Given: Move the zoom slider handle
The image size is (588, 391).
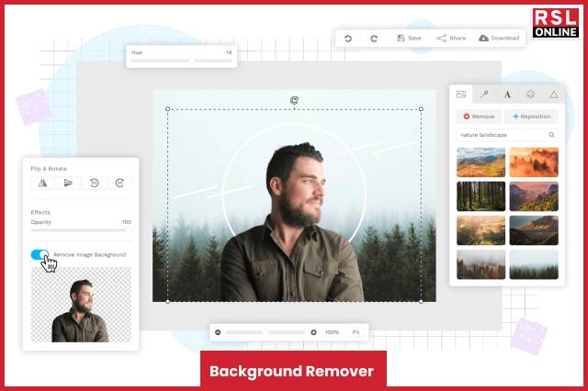Looking at the screenshot, I should point(266,332).
